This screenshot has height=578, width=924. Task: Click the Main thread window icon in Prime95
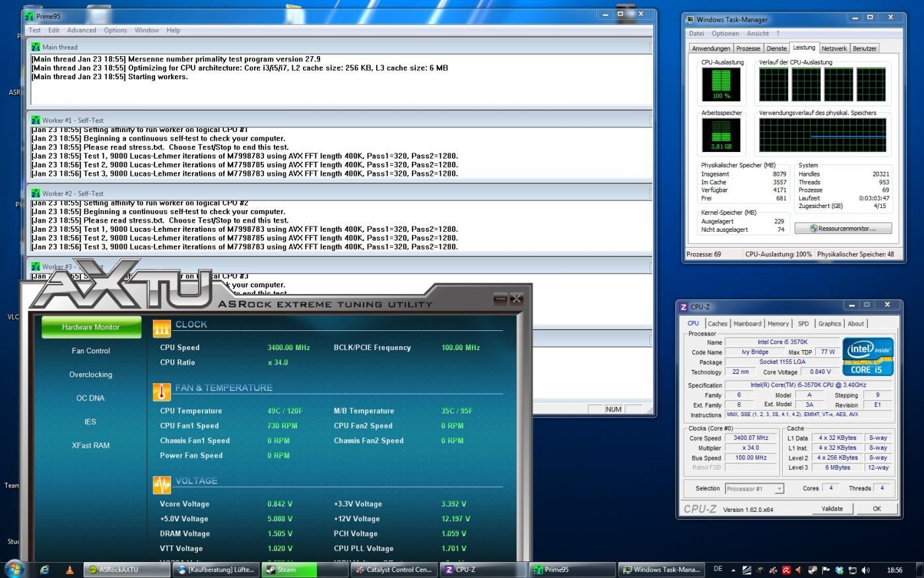pyautogui.click(x=36, y=47)
